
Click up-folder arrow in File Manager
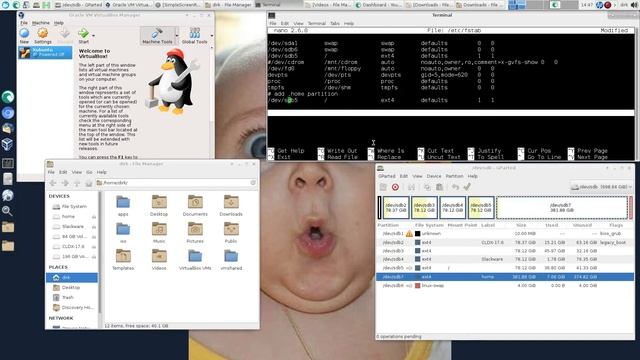coord(76,183)
